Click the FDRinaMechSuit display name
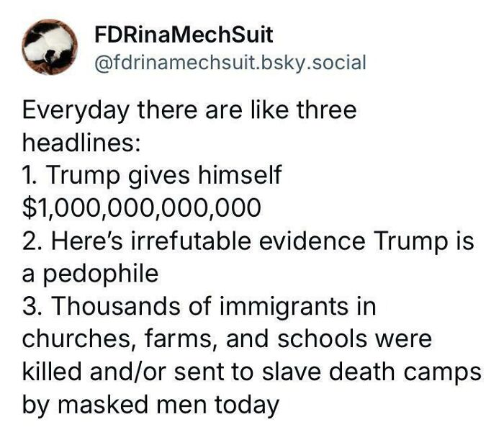The height and width of the screenshot is (430, 504). (184, 35)
